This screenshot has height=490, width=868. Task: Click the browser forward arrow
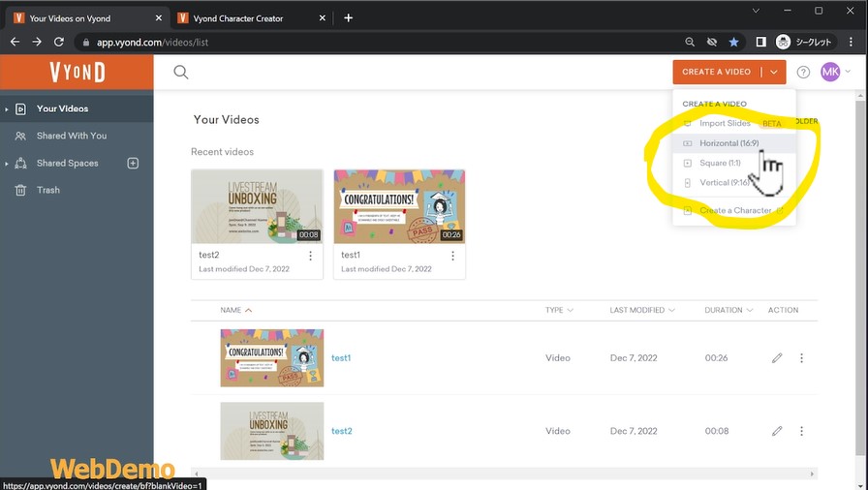tap(37, 42)
